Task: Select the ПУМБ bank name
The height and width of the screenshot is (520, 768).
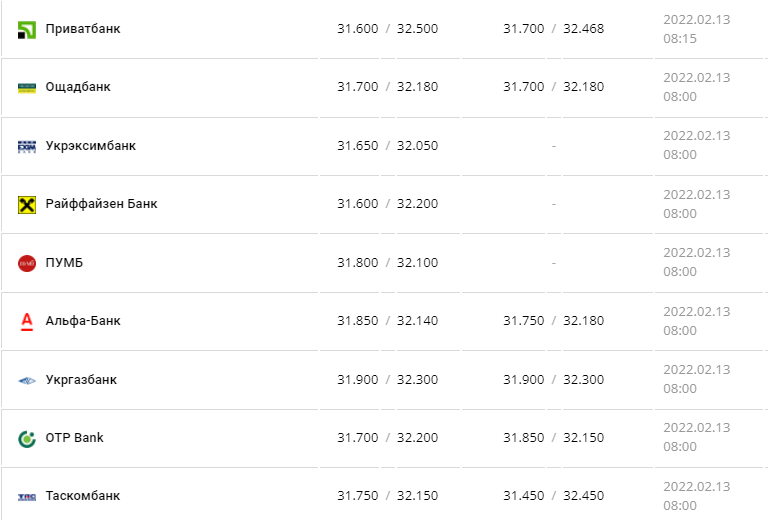Action: [64, 263]
